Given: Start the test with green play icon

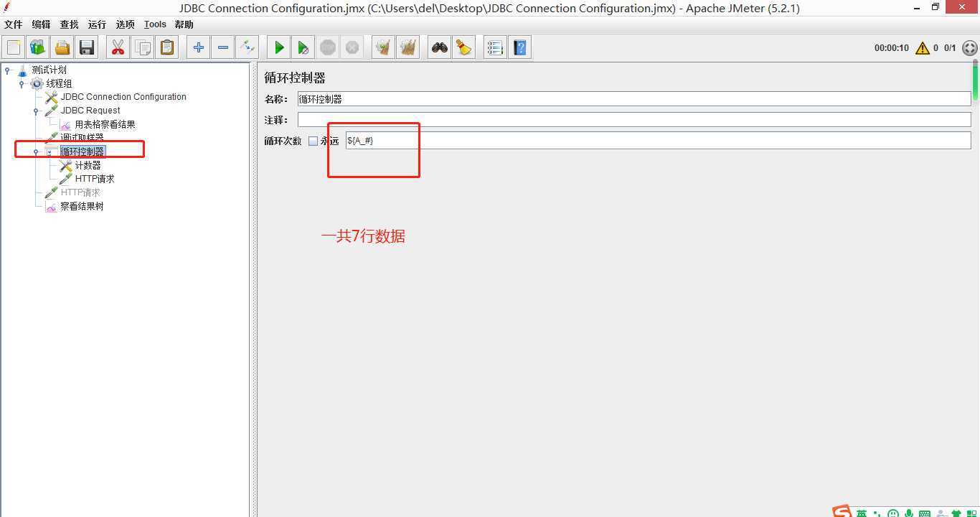Looking at the screenshot, I should (278, 48).
